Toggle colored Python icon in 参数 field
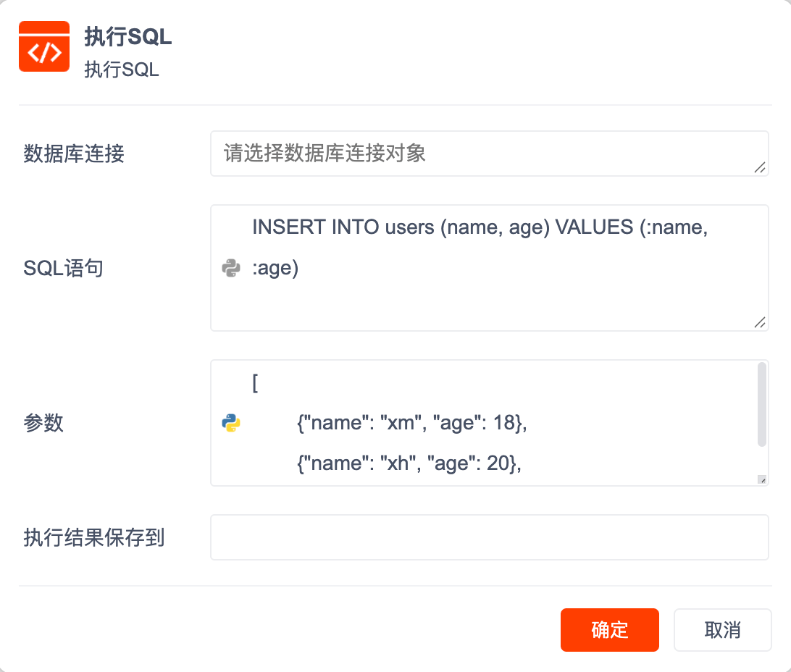The height and width of the screenshot is (672, 791). point(230,424)
